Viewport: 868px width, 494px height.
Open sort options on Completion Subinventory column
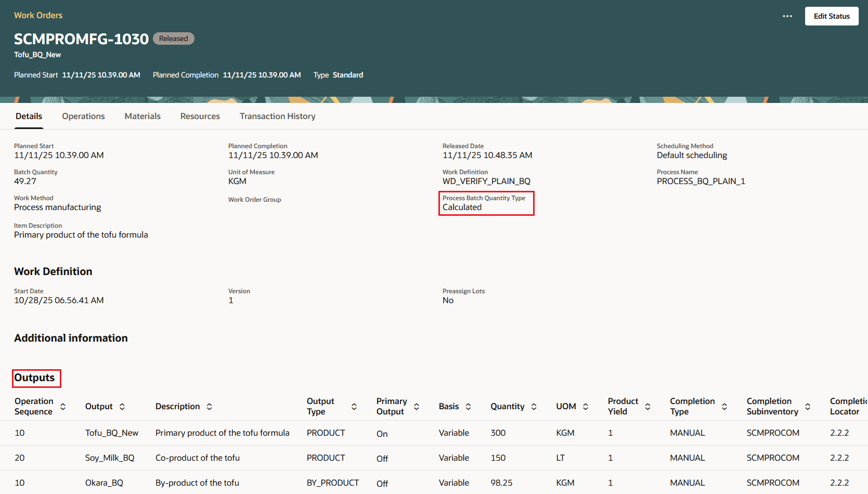tap(807, 406)
